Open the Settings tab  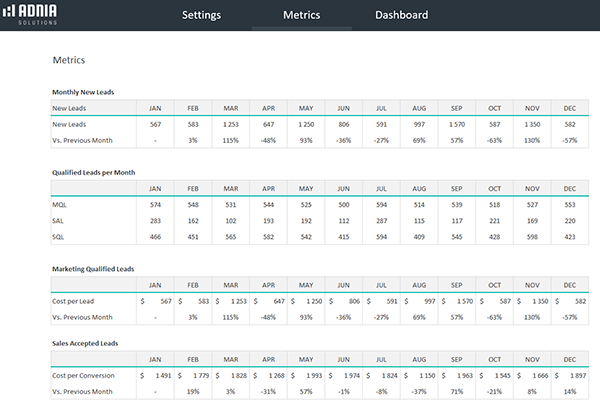pos(201,15)
